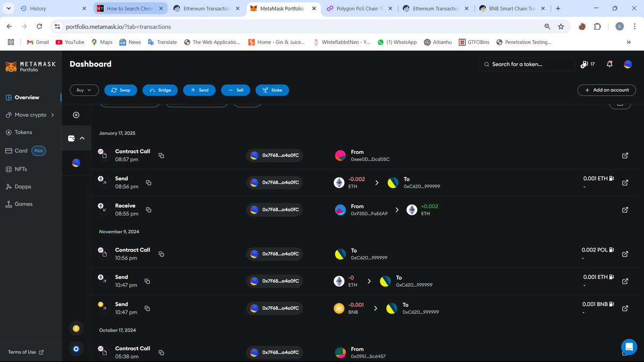The width and height of the screenshot is (644, 362).
Task: Copy hash of Contract Call 10:56 pm
Action: tap(161, 254)
